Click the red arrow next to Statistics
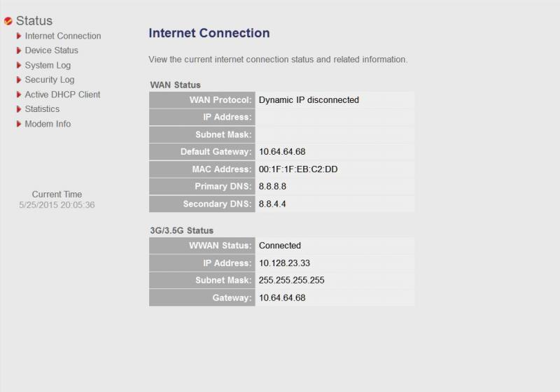The image size is (560, 392). coord(19,109)
